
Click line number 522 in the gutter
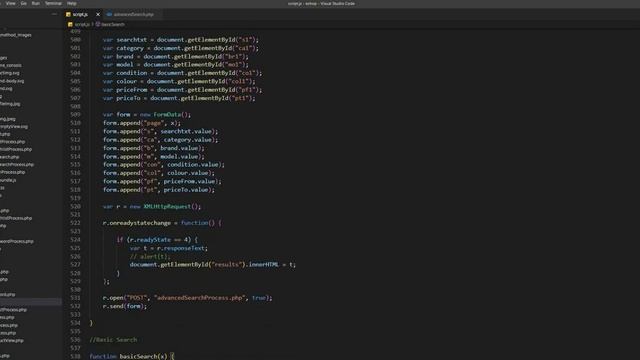[x=76, y=223]
